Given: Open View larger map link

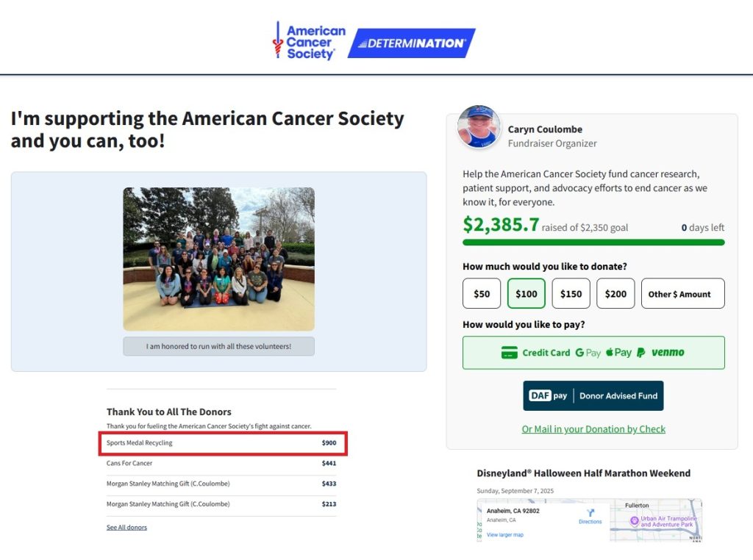Looking at the screenshot, I should pyautogui.click(x=505, y=535).
